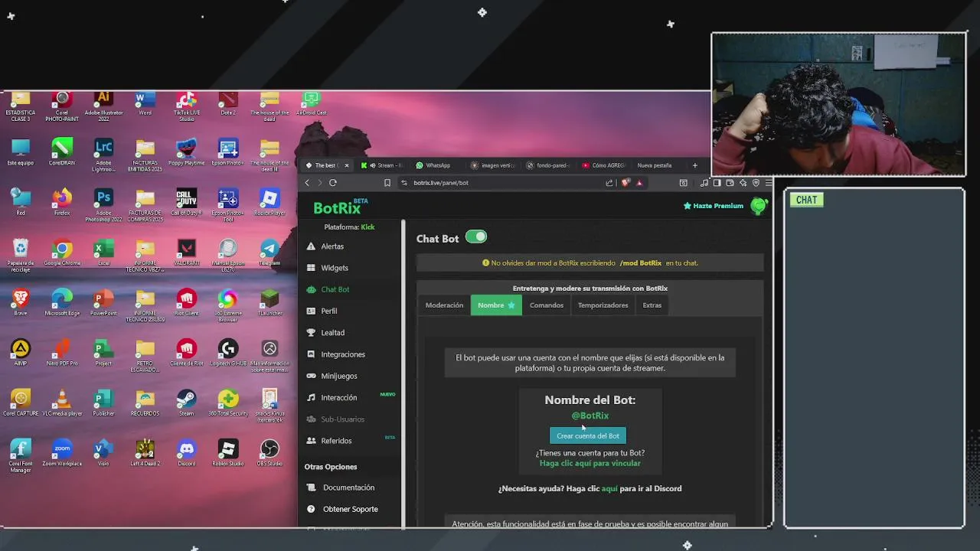Click the Brave Shields lion icon

coord(626,183)
